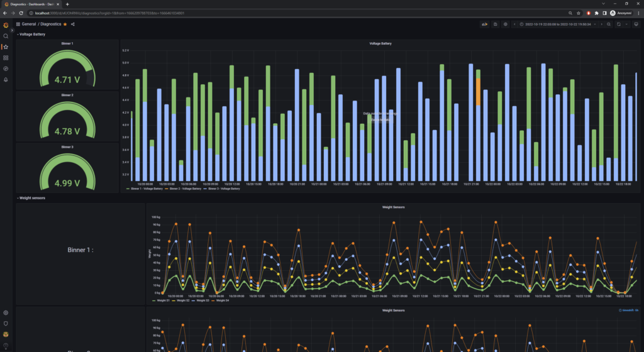Viewport: 644px width, 352px height.
Task: Go back in browser history
Action: coord(5,13)
